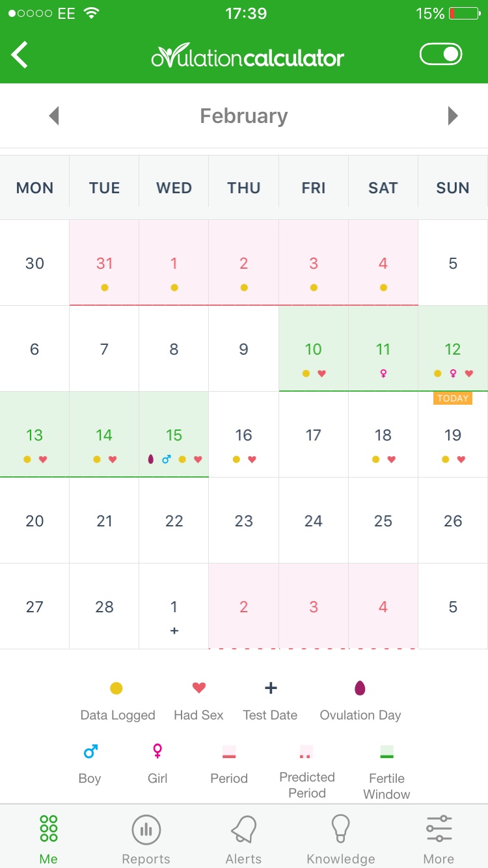Select February 11 girl-marked day
This screenshot has height=868, width=488.
(383, 349)
